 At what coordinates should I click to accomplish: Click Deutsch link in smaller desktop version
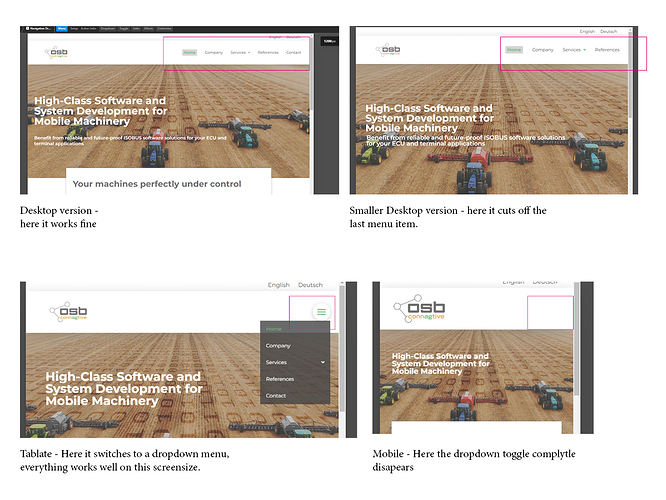click(x=608, y=31)
